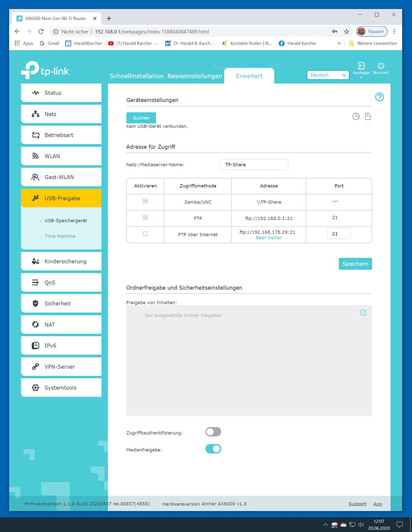Open the WLAN menu item
Viewport: 412px width, 532px height.
(x=61, y=156)
